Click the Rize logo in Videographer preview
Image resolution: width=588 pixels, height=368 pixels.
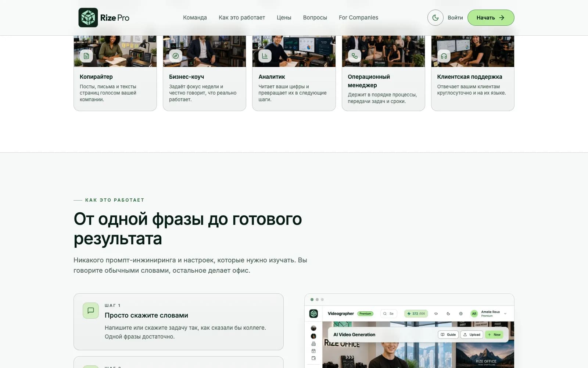click(x=313, y=314)
